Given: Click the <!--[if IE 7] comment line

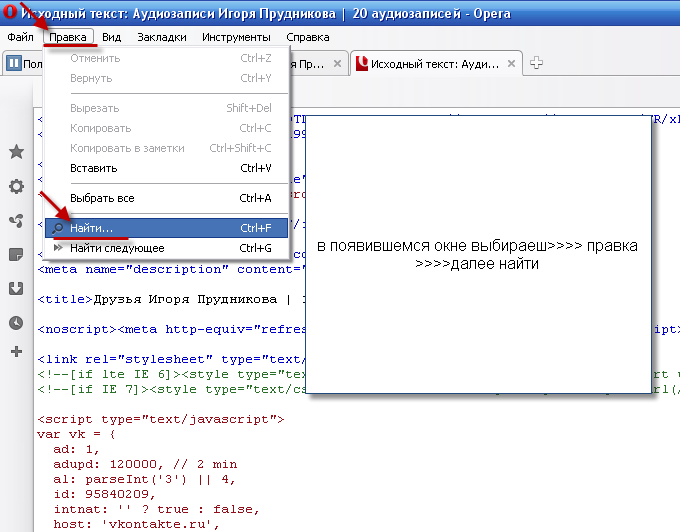Looking at the screenshot, I should (172, 389).
